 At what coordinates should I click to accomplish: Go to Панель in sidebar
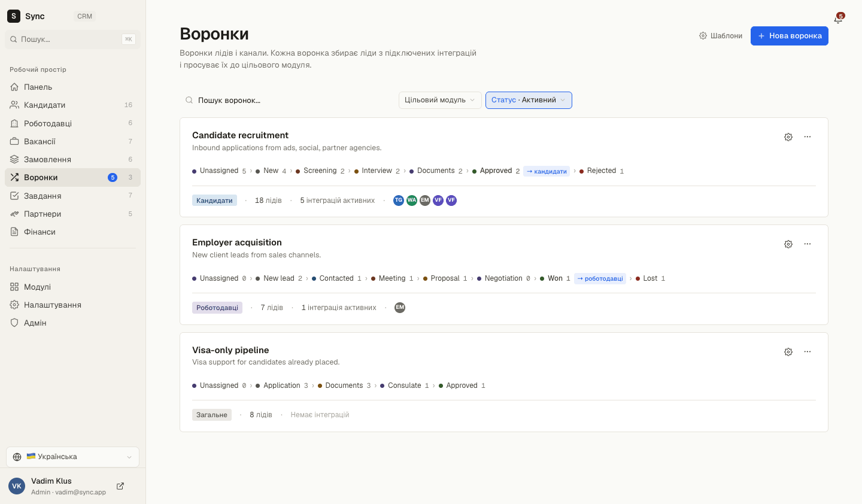pos(72,87)
